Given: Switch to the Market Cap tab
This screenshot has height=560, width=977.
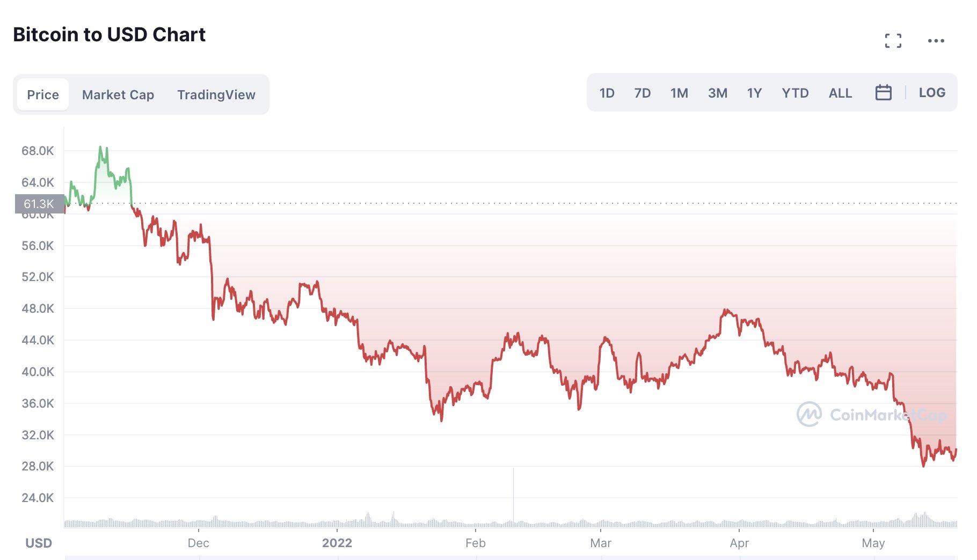Looking at the screenshot, I should coord(118,95).
